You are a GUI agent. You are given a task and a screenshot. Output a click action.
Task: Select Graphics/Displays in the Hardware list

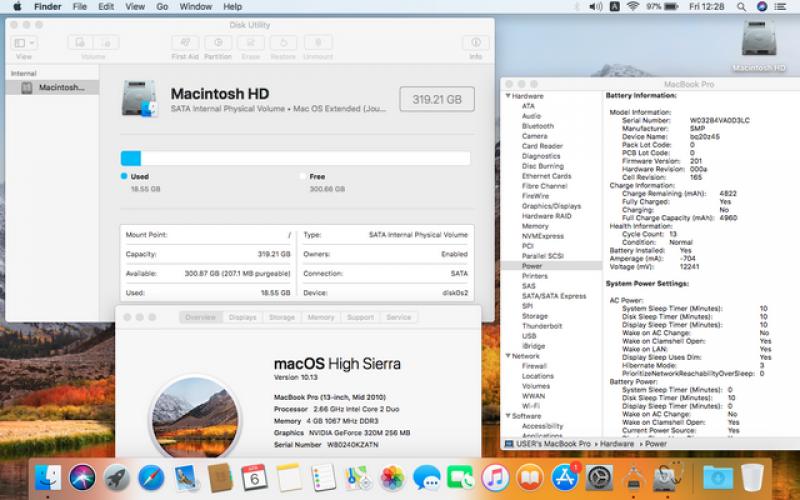click(551, 206)
